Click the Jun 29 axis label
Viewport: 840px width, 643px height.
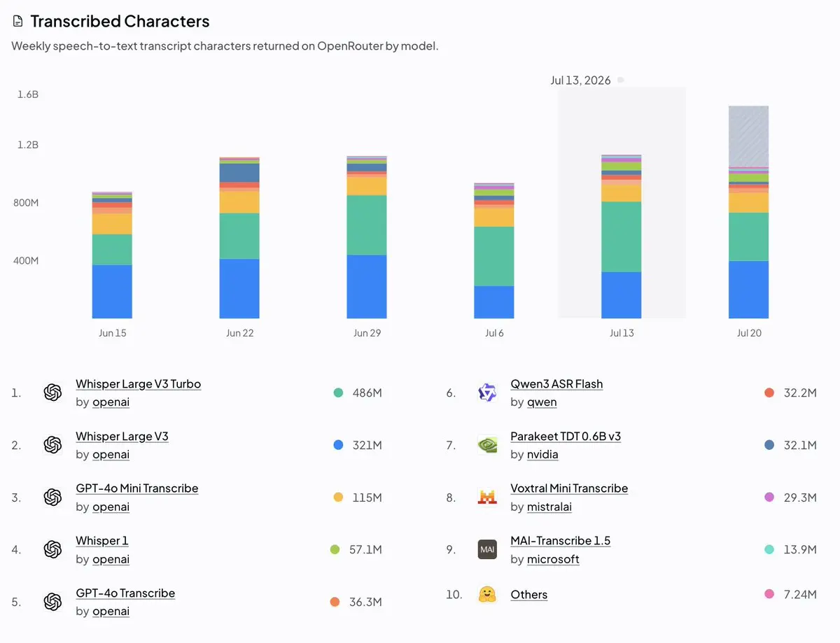click(367, 333)
